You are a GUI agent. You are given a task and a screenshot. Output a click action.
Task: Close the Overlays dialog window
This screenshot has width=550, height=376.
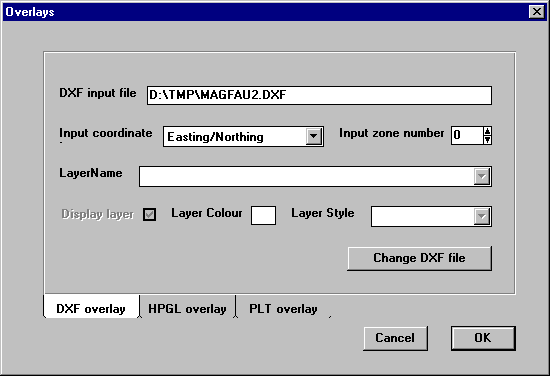[x=537, y=12]
